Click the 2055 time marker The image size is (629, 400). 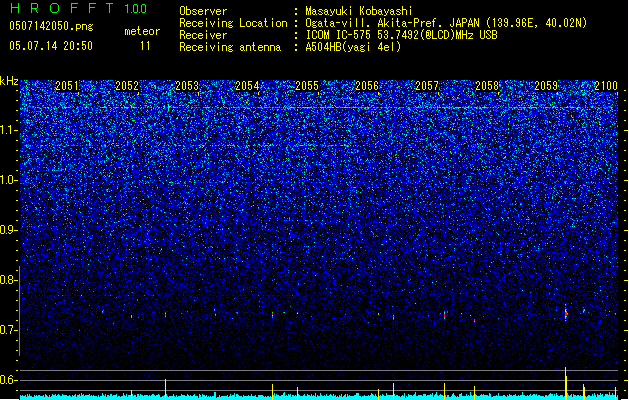[x=307, y=86]
